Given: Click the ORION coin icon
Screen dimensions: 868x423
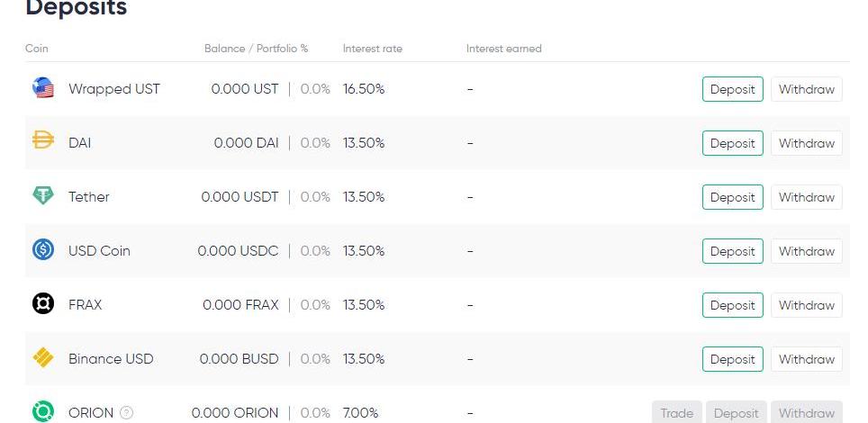Looking at the screenshot, I should 42,411.
